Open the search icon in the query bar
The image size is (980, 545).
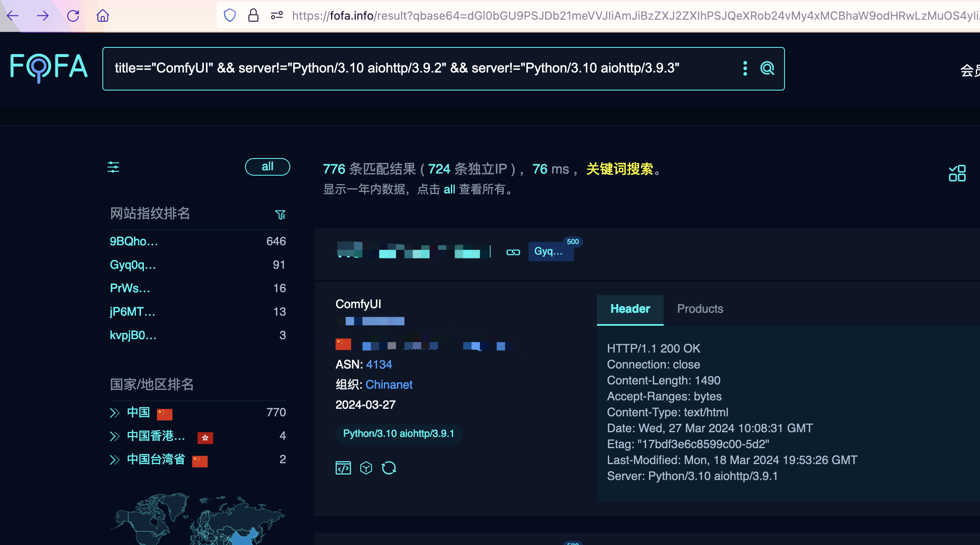pyautogui.click(x=767, y=68)
